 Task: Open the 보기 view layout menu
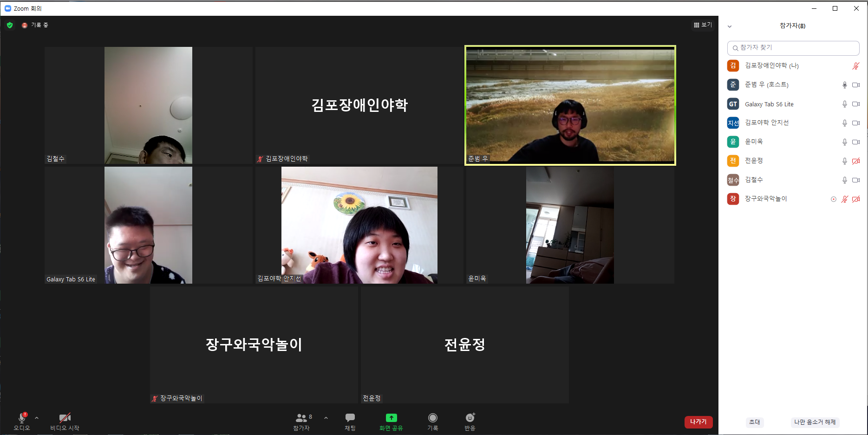pyautogui.click(x=703, y=25)
